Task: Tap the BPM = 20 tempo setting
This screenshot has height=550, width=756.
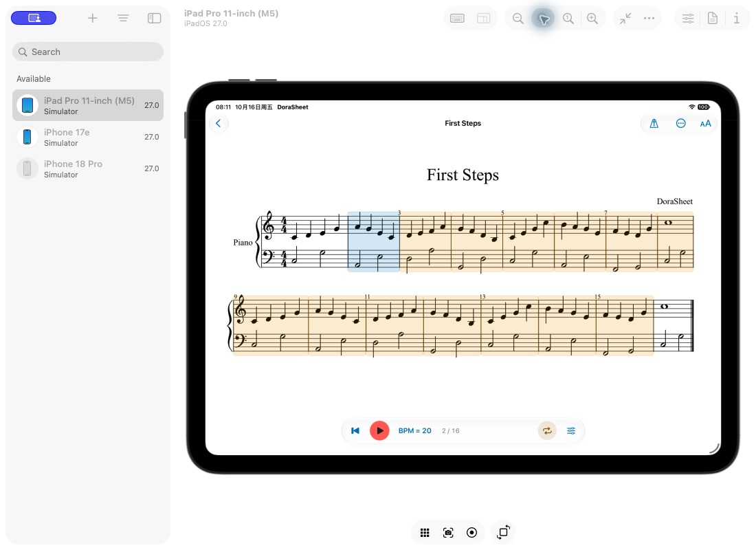Action: (x=414, y=431)
